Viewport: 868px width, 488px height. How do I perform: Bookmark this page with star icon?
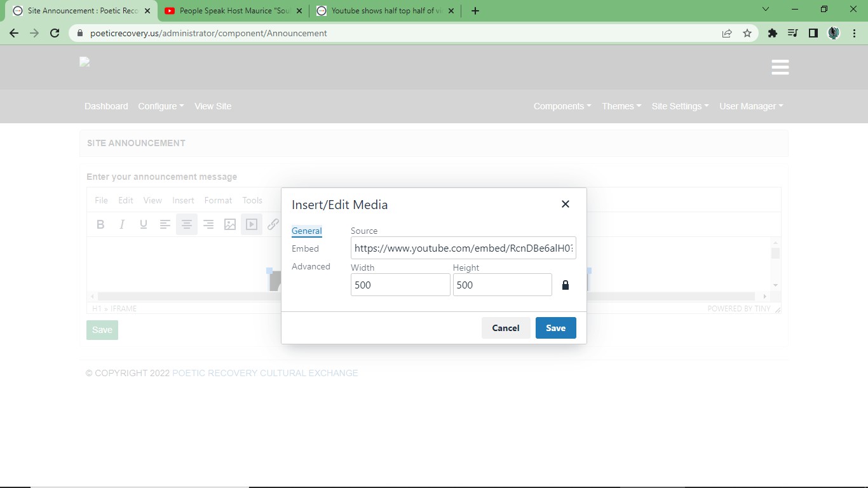747,33
